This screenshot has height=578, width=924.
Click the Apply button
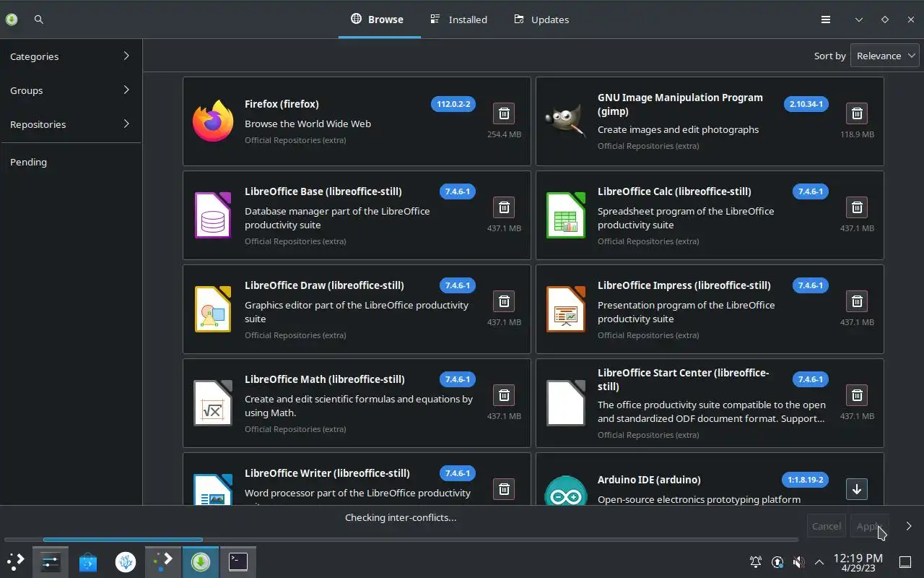pyautogui.click(x=869, y=526)
